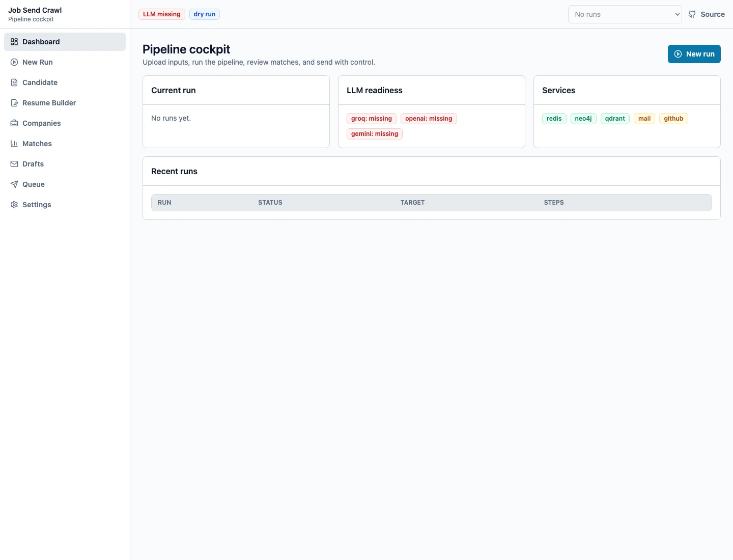This screenshot has height=560, width=733.
Task: Click the TARGET column header
Action: pyautogui.click(x=412, y=203)
